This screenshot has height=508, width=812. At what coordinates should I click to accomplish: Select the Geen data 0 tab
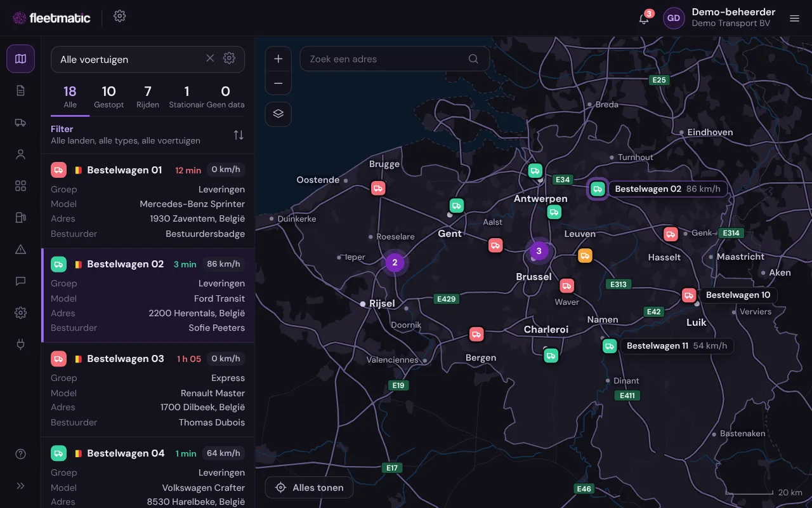(x=225, y=97)
